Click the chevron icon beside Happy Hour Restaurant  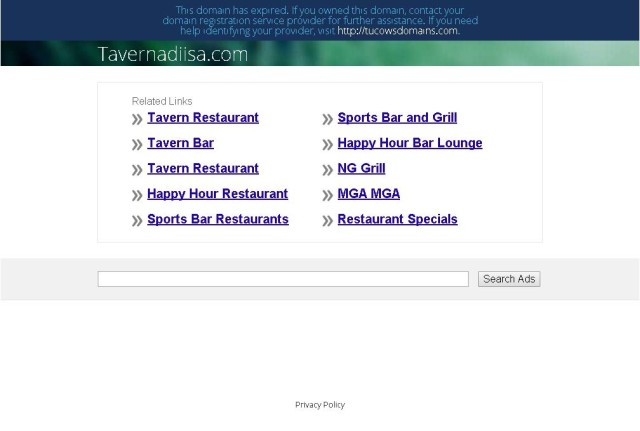pos(137,196)
